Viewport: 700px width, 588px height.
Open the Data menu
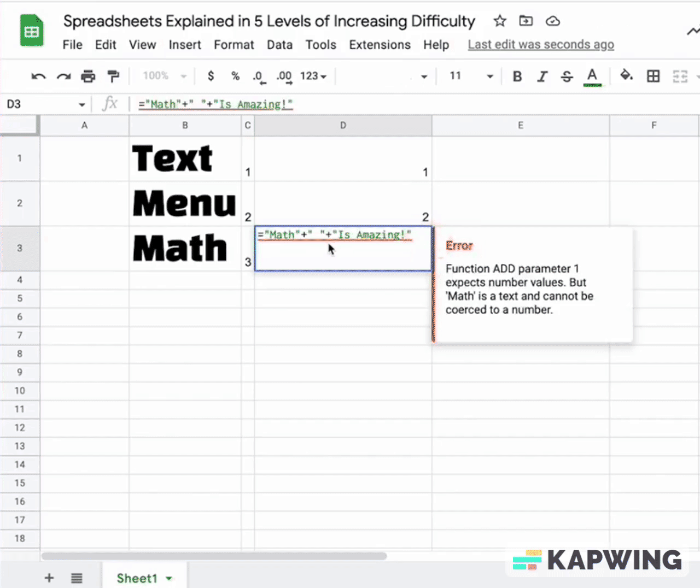(x=279, y=45)
